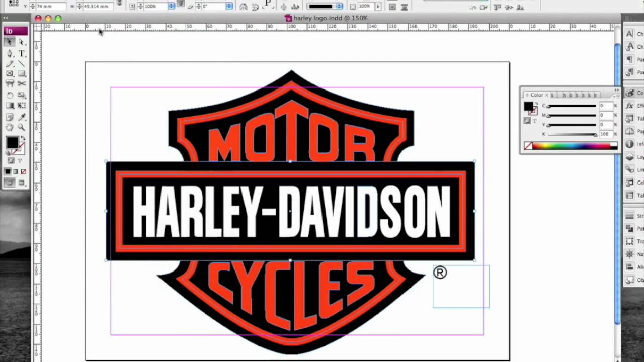
Task: Set formatting affects container in the toolbox
Action: pos(11,161)
